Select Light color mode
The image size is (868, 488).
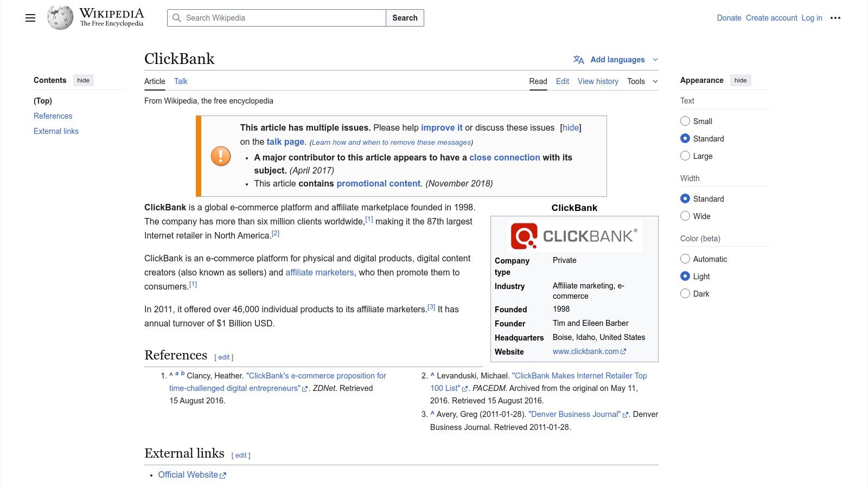pyautogui.click(x=685, y=276)
